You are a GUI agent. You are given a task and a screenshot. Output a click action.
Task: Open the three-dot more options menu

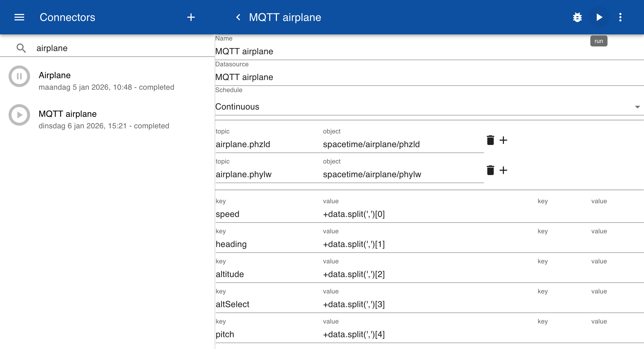coord(620,17)
